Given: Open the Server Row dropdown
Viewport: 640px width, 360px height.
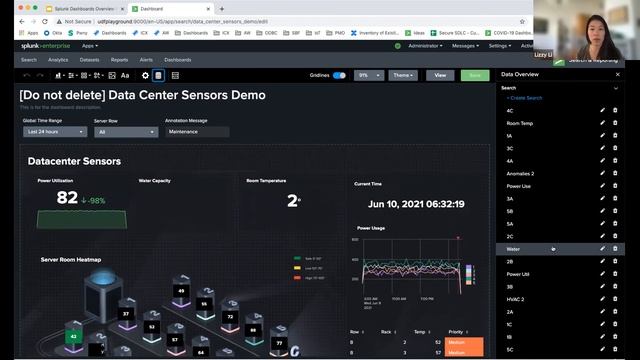Looking at the screenshot, I should (x=126, y=132).
